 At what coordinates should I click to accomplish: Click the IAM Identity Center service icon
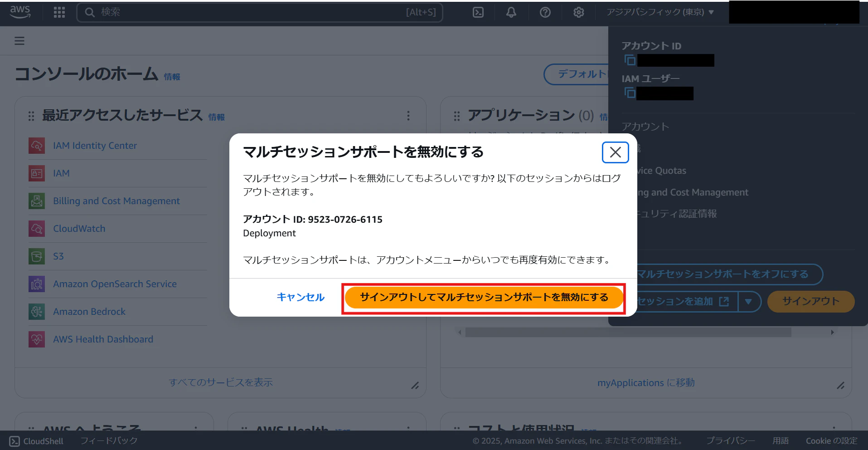click(x=37, y=146)
